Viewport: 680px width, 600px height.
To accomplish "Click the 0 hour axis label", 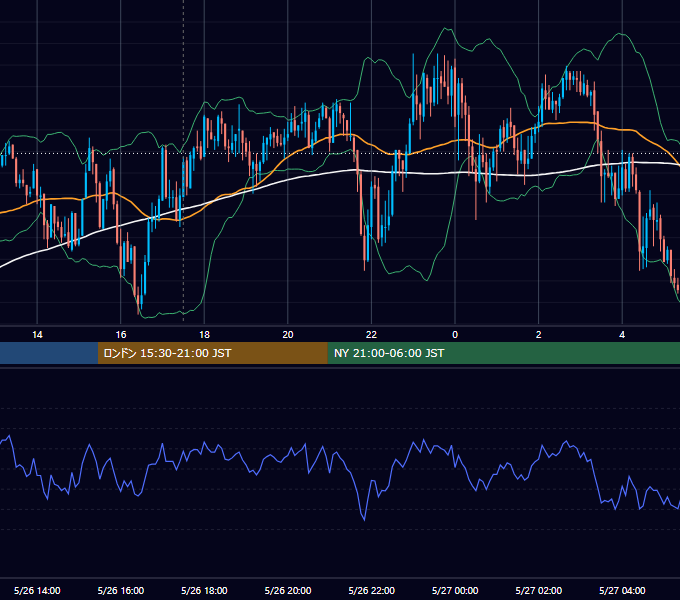I will (x=455, y=335).
